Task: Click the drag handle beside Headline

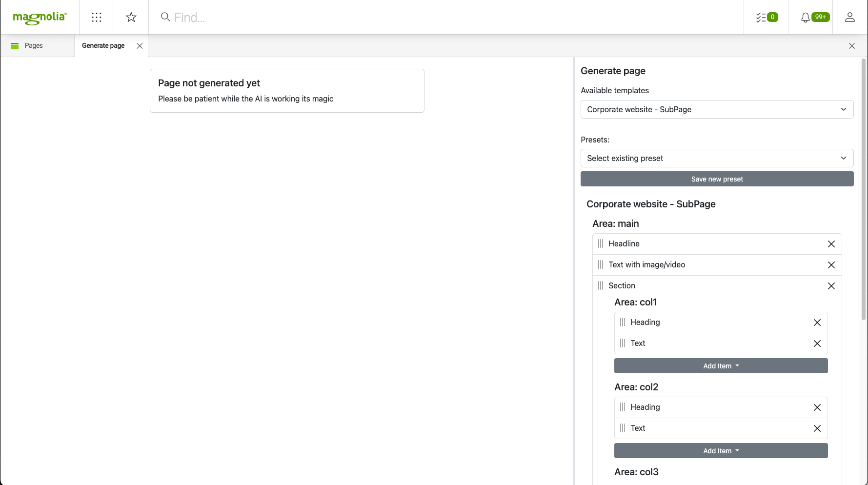Action: pos(601,243)
